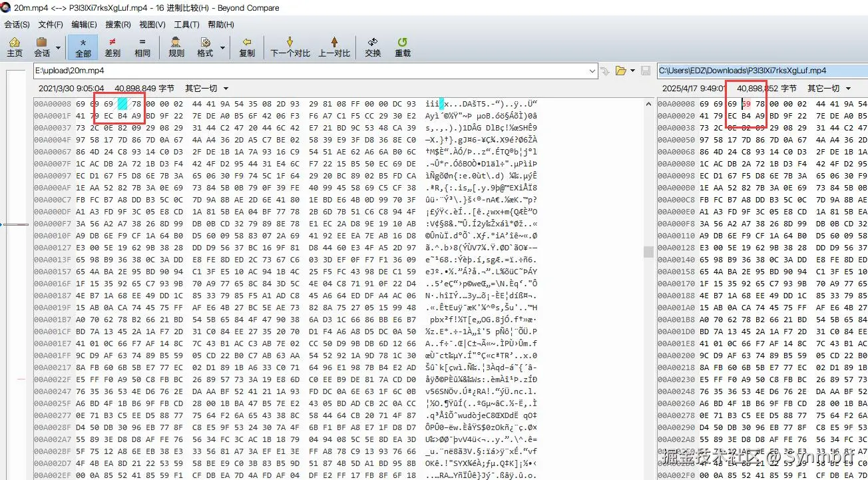Open the 编辑(E) menu
The height and width of the screenshot is (480, 868).
pos(84,25)
